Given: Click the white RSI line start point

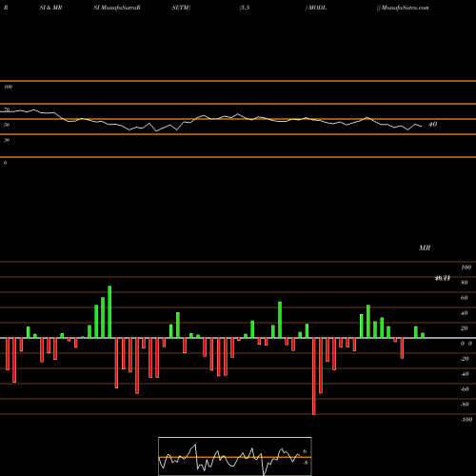Looking at the screenshot, I should coord(1,111).
